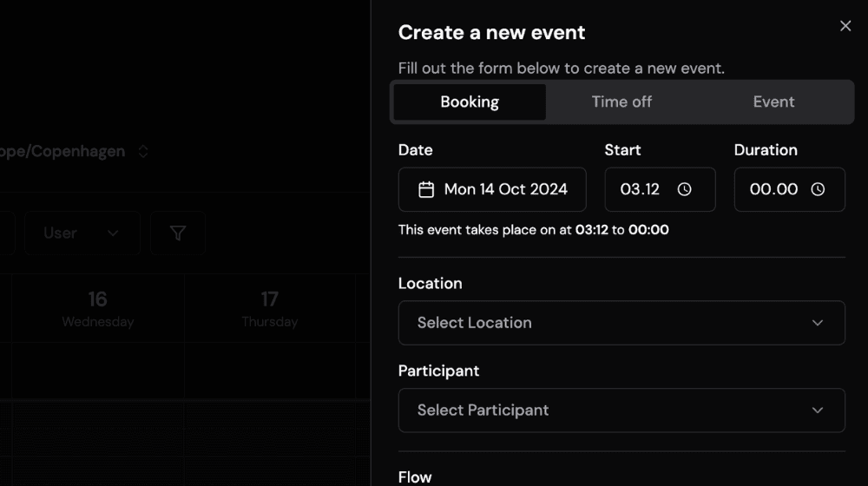Open the Select Location dropdown
This screenshot has height=486, width=868.
pyautogui.click(x=621, y=323)
